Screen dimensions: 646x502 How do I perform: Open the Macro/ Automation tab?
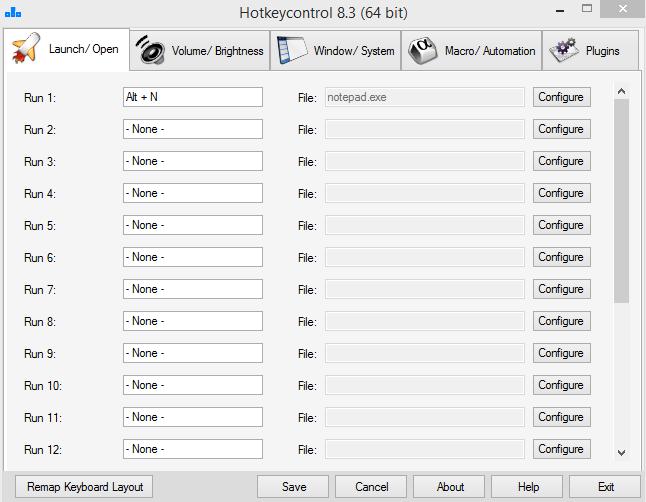[x=471, y=50]
